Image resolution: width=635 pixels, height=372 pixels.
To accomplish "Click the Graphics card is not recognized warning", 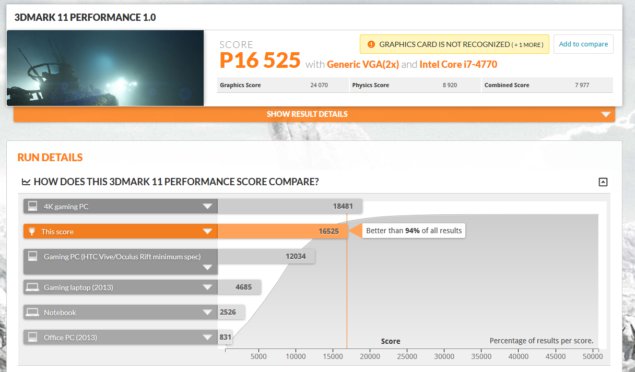I will click(x=454, y=44).
